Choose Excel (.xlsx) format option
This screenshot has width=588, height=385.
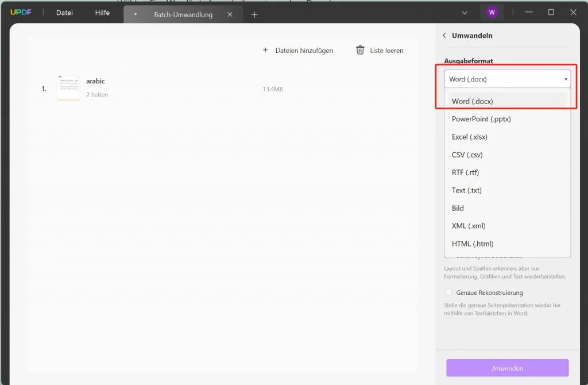coord(507,137)
